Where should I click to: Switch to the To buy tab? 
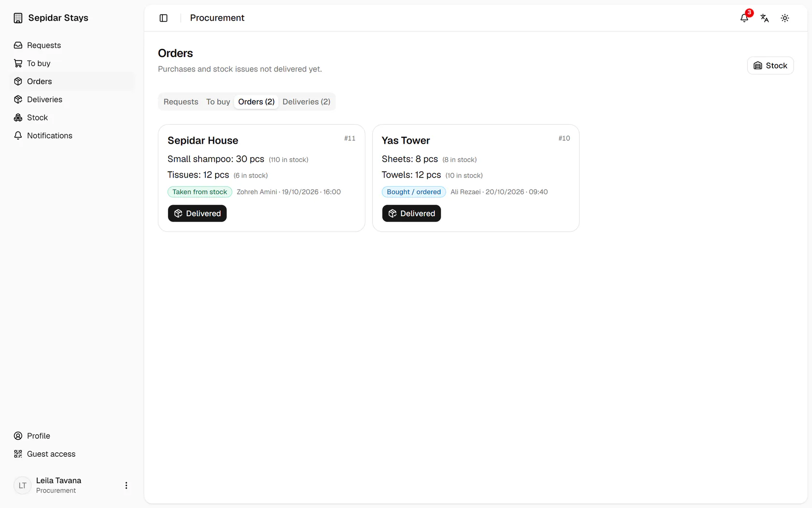(x=218, y=102)
